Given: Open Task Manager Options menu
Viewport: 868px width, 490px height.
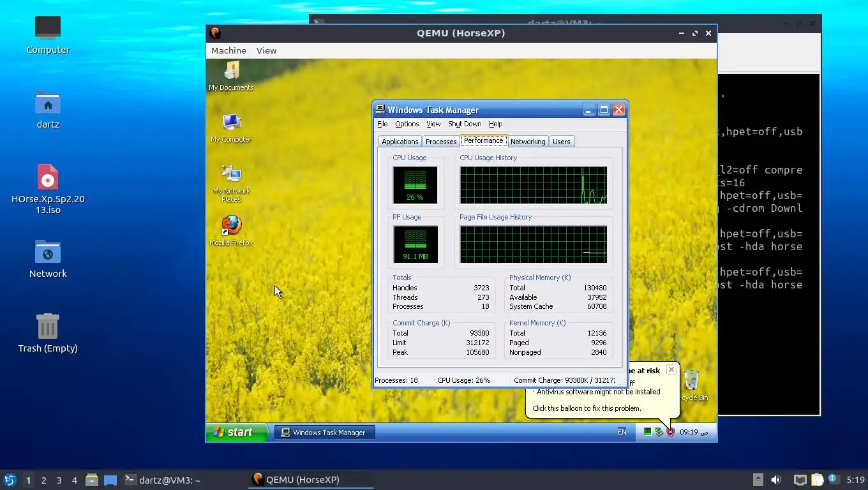Looking at the screenshot, I should [x=407, y=124].
